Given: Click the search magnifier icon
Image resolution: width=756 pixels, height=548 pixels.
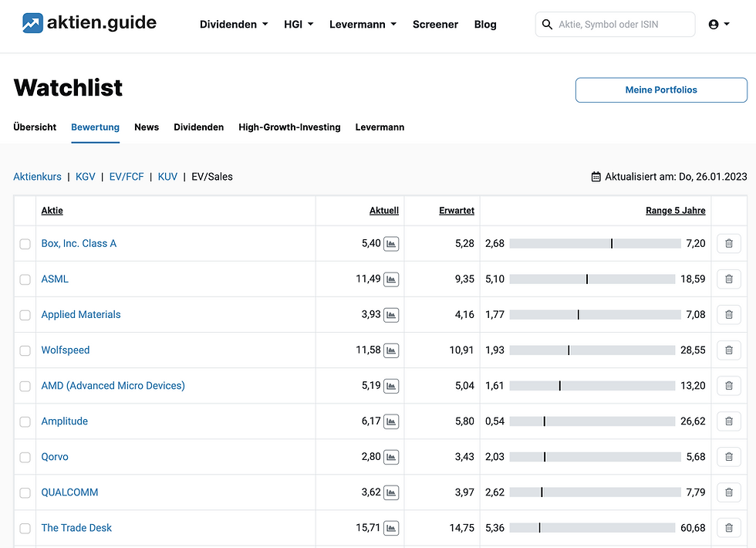Looking at the screenshot, I should [x=547, y=24].
